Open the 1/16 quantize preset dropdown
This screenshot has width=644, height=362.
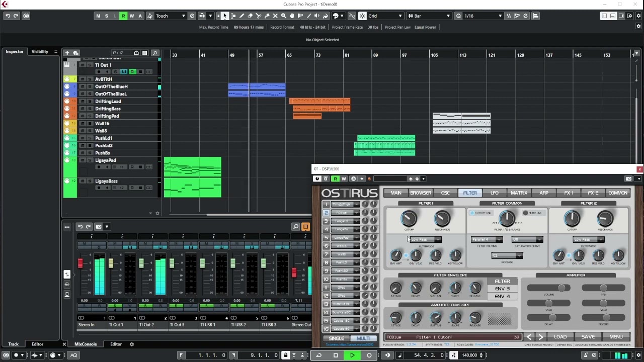point(482,16)
